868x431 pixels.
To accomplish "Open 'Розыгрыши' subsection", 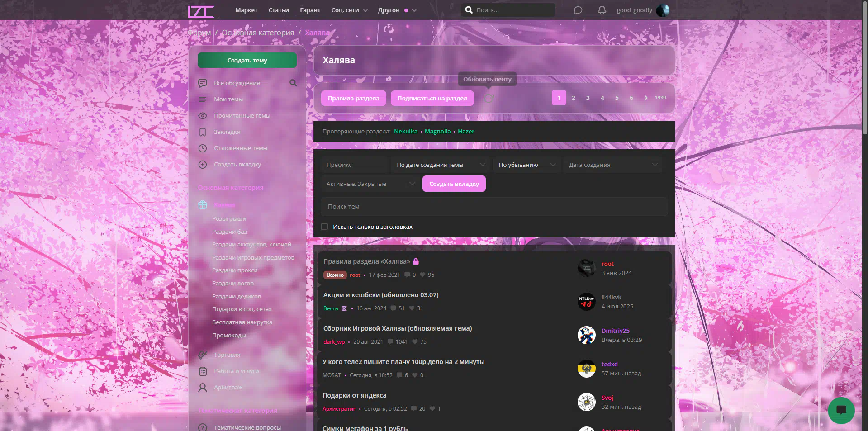I will [x=229, y=218].
